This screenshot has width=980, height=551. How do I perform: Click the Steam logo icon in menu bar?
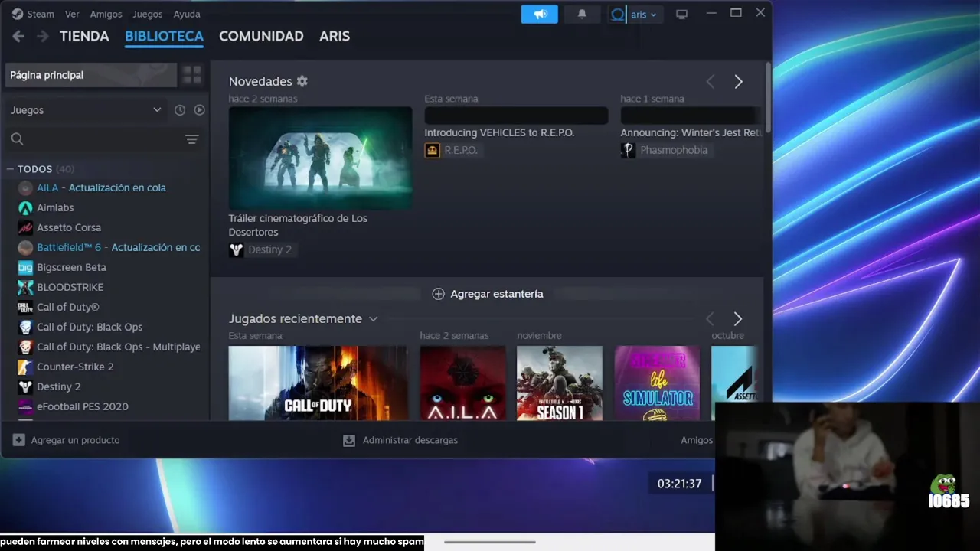tap(18, 14)
